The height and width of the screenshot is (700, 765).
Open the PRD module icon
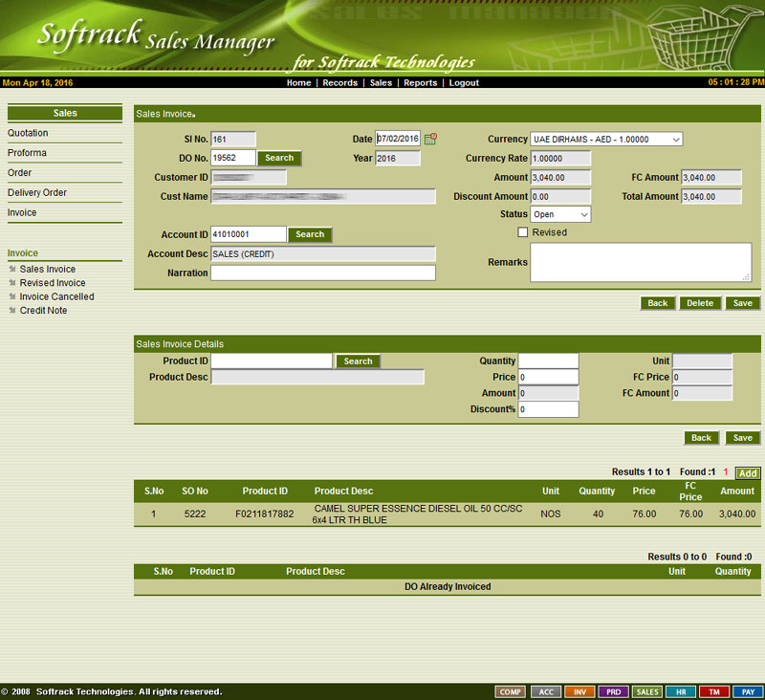click(x=614, y=691)
